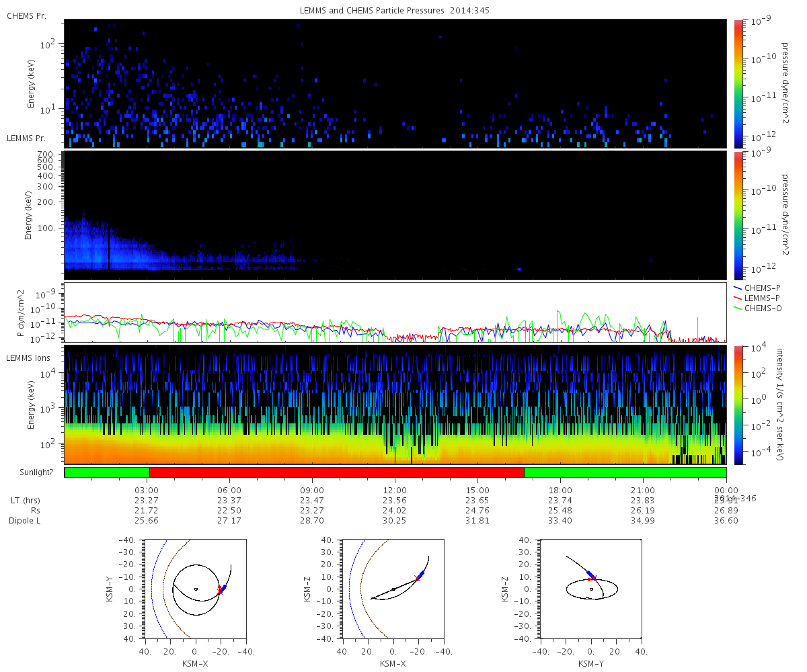Image resolution: width=807 pixels, height=672 pixels.
Task: Click the LEMMS pressure color bar
Action: pyautogui.click(x=738, y=215)
